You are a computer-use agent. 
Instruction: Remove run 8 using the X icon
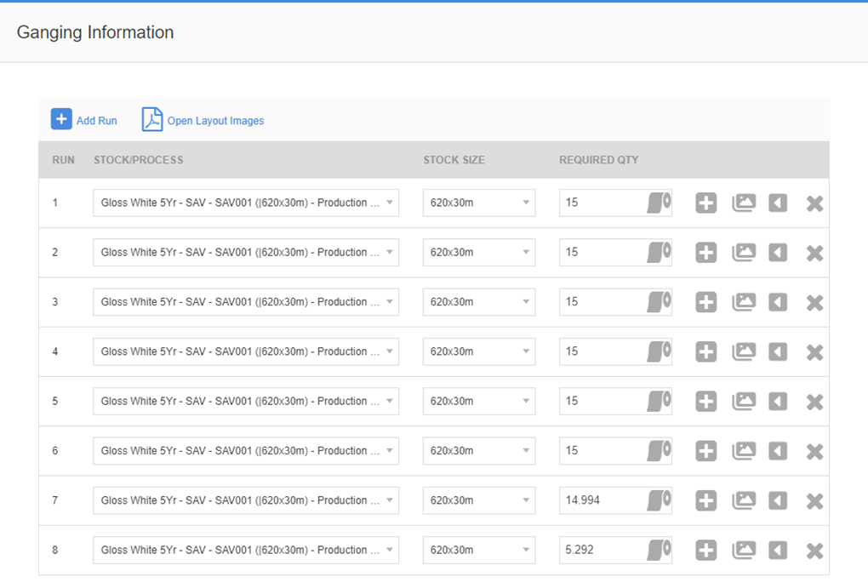(814, 551)
